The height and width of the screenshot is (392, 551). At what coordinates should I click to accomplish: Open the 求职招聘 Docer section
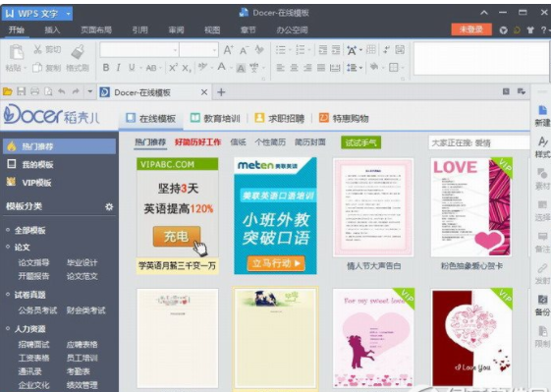[x=279, y=118]
